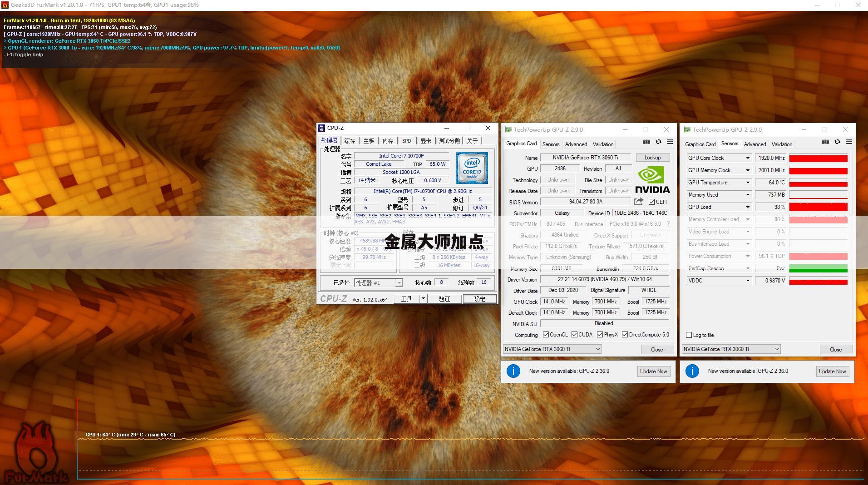Click the camera icon in right GPU-Z Sensors window

click(x=825, y=142)
